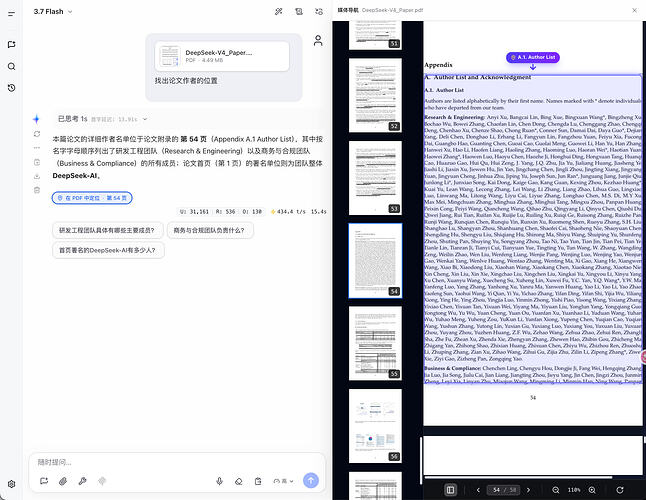
Task: Click the new-chat icon in input toolbar
Action: pos(44,481)
